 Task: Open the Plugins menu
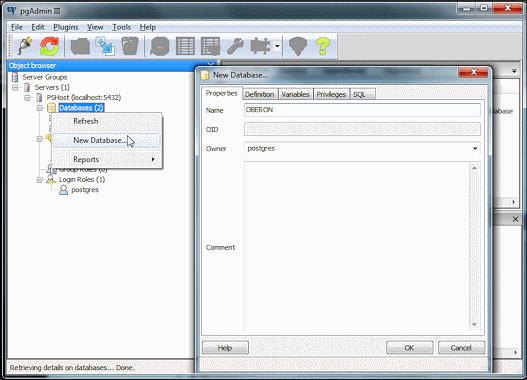click(x=66, y=27)
